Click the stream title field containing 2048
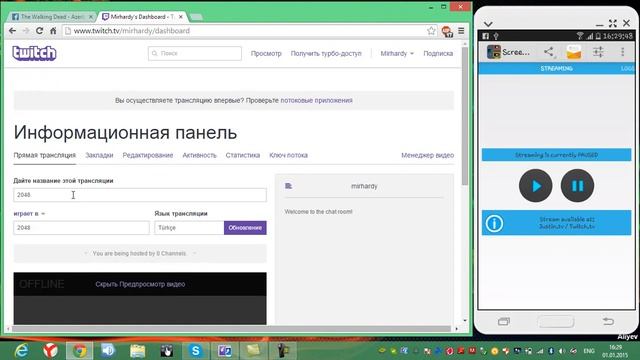The height and width of the screenshot is (360, 640). point(140,195)
